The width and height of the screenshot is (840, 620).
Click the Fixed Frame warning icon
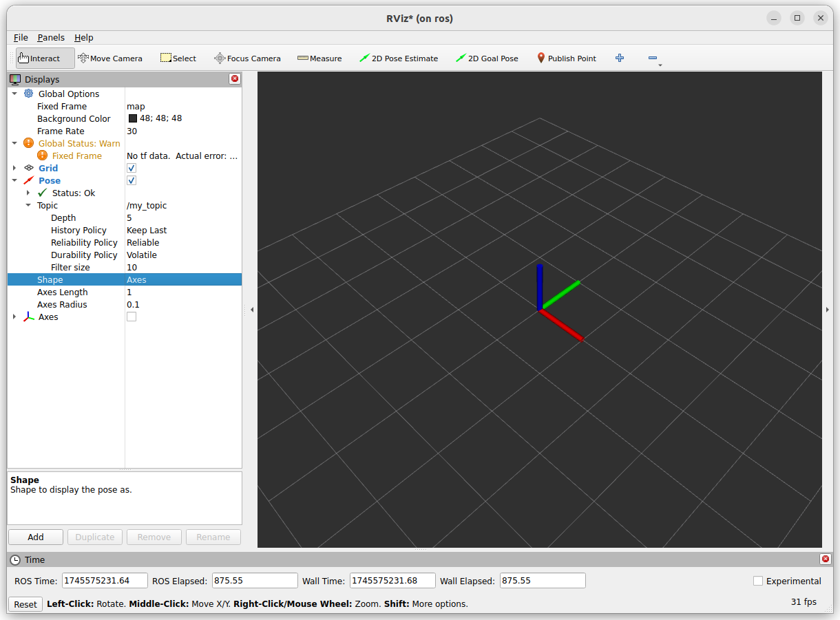tap(42, 156)
